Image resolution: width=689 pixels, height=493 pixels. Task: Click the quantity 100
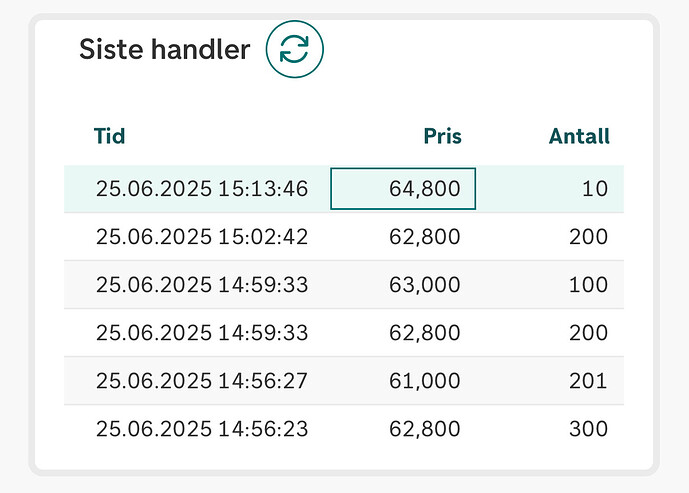coord(588,285)
